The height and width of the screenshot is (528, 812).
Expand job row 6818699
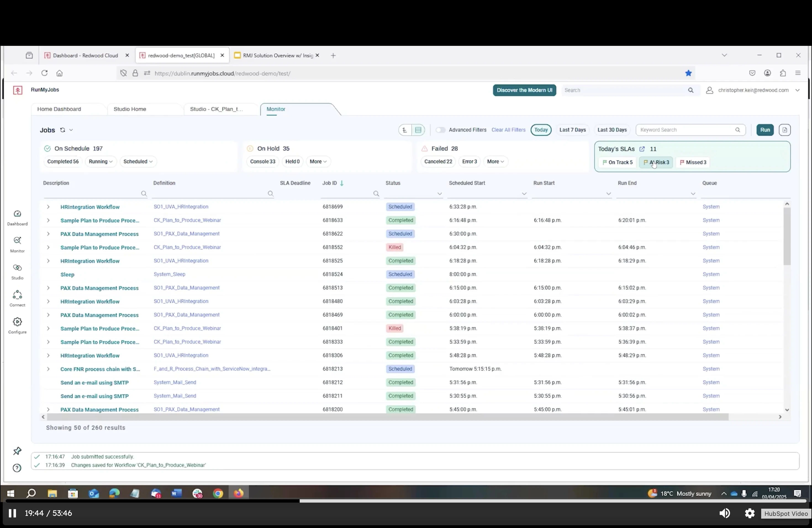click(48, 207)
